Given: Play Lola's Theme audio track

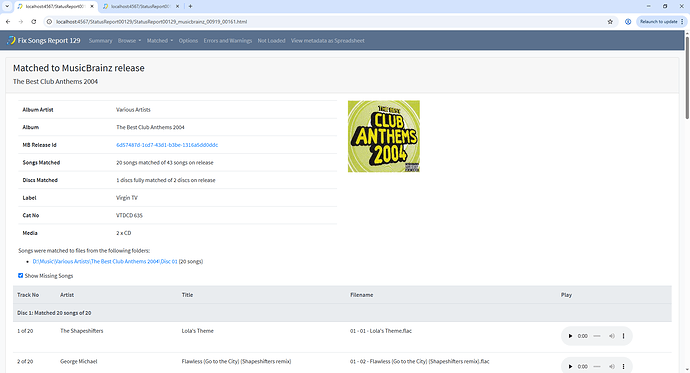Looking at the screenshot, I should coord(570,336).
